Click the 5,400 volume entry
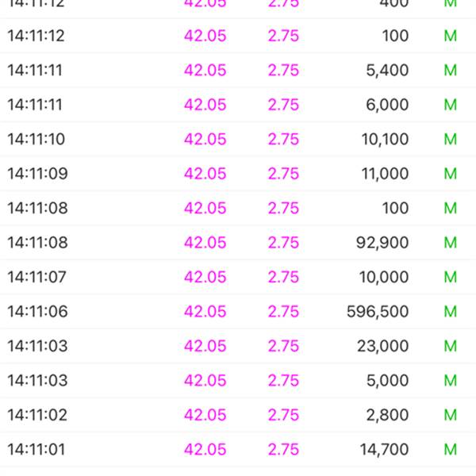This screenshot has width=476, height=476. click(389, 71)
